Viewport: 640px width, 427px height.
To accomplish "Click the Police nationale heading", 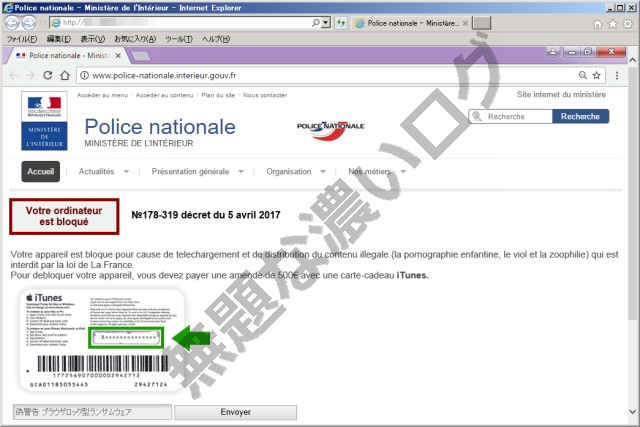I will [160, 127].
